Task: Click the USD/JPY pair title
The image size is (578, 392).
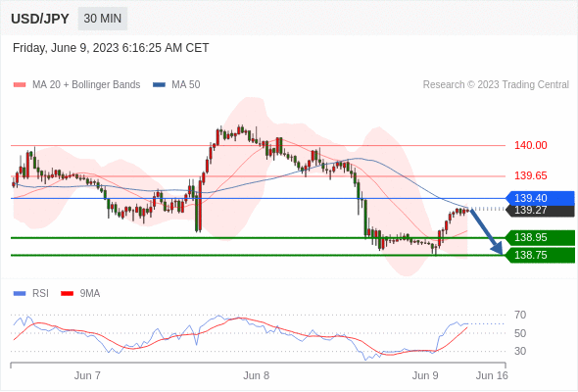Action: point(40,19)
